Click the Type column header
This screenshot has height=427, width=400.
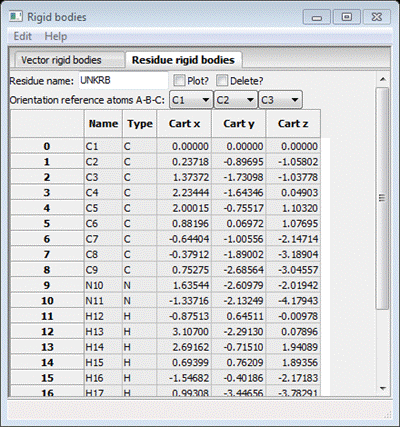(140, 124)
